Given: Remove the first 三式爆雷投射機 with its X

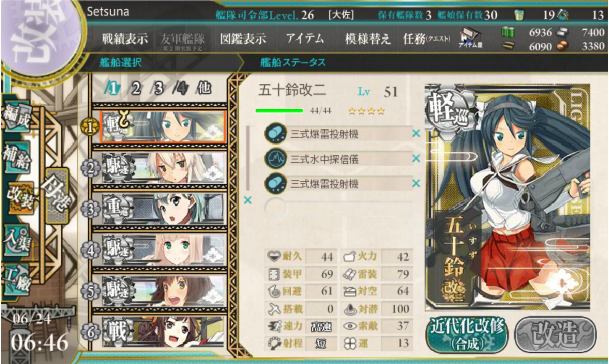Looking at the screenshot, I should pyautogui.click(x=416, y=134).
